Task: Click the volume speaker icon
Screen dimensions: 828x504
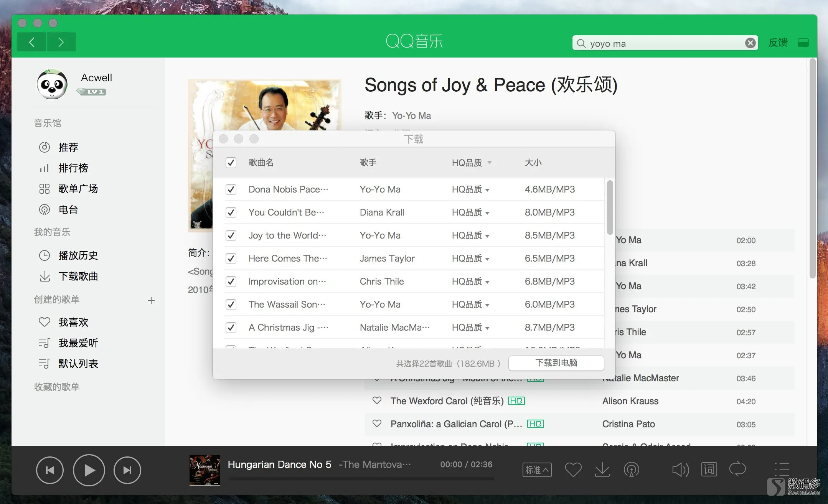Action: coord(680,469)
